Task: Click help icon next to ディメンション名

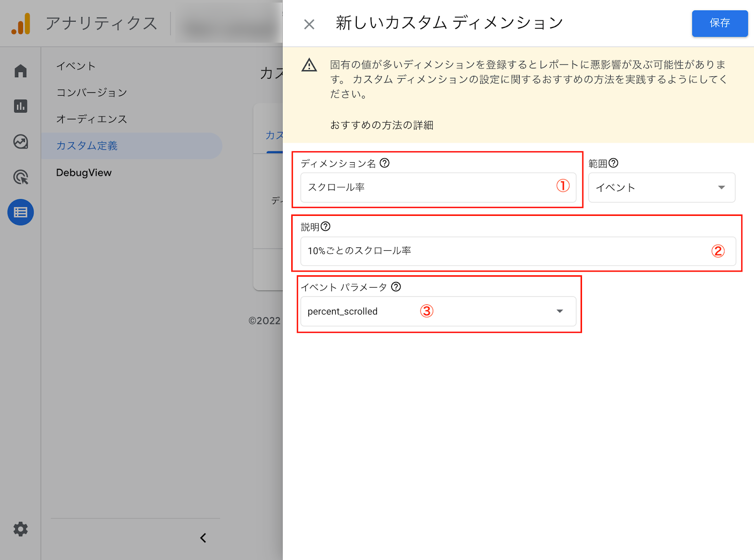Action: 385,163
